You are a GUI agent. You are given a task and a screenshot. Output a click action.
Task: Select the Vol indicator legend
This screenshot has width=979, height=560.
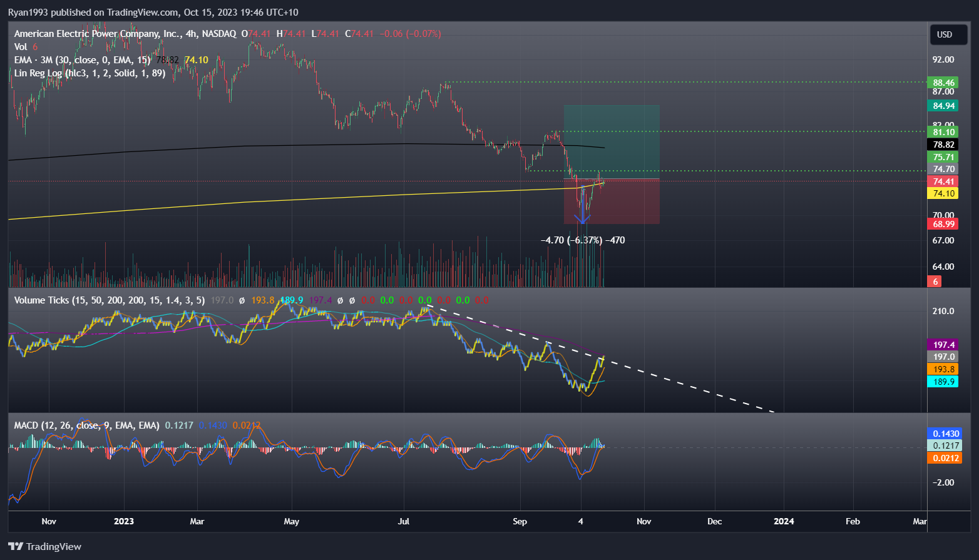(x=21, y=47)
